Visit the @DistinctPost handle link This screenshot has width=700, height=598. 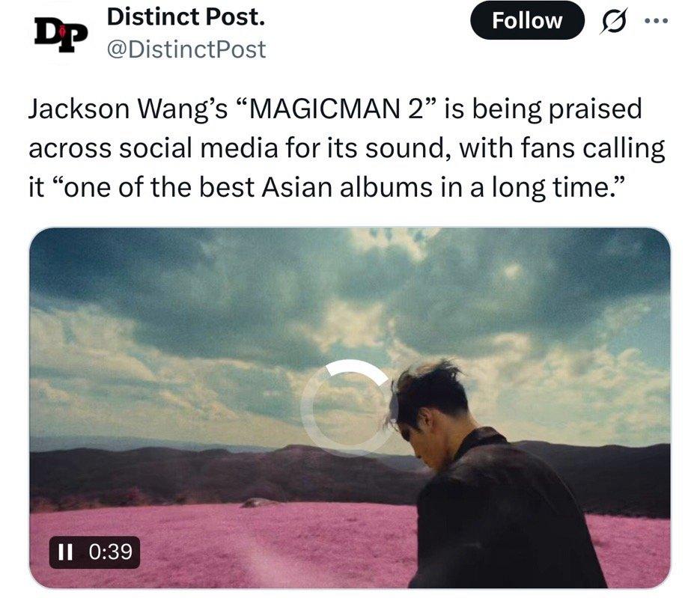(186, 49)
